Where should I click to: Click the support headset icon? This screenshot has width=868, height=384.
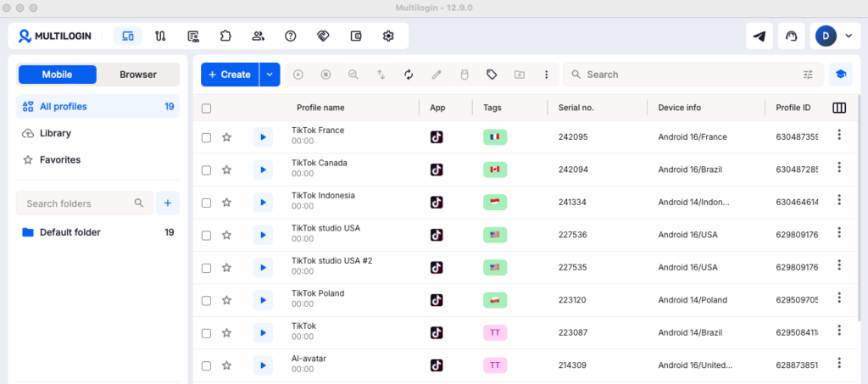pos(791,36)
